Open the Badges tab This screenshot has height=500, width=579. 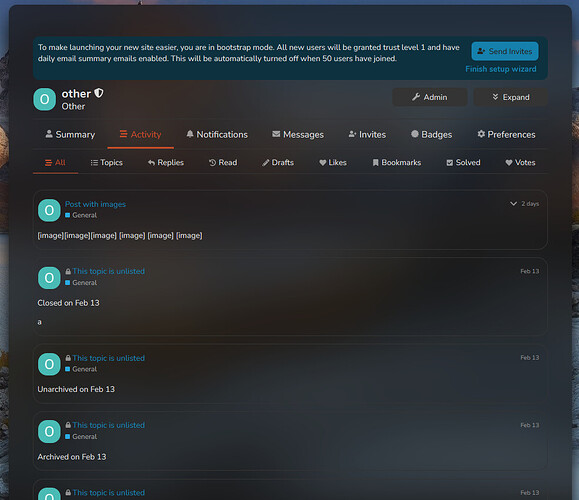pyautogui.click(x=431, y=134)
